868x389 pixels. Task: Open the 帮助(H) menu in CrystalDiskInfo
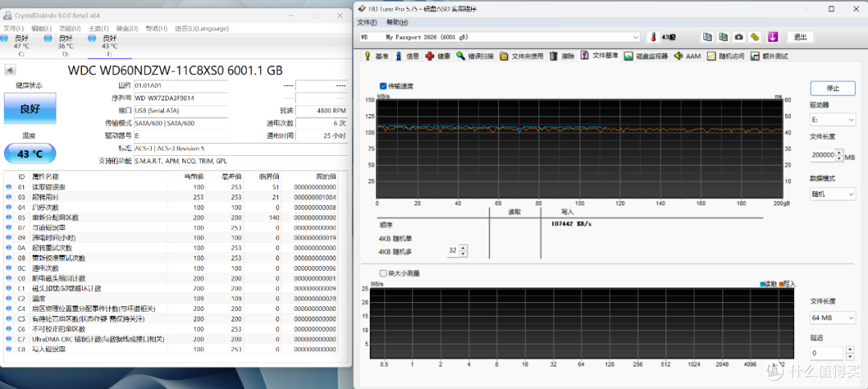[x=157, y=28]
